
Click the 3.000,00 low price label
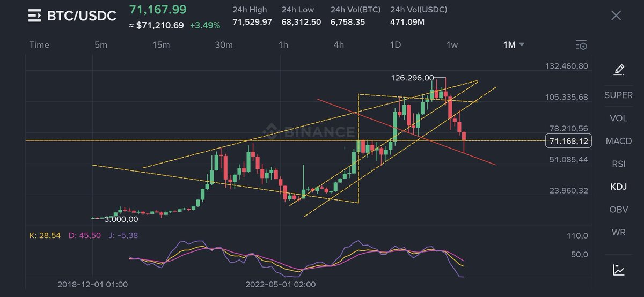pos(121,219)
